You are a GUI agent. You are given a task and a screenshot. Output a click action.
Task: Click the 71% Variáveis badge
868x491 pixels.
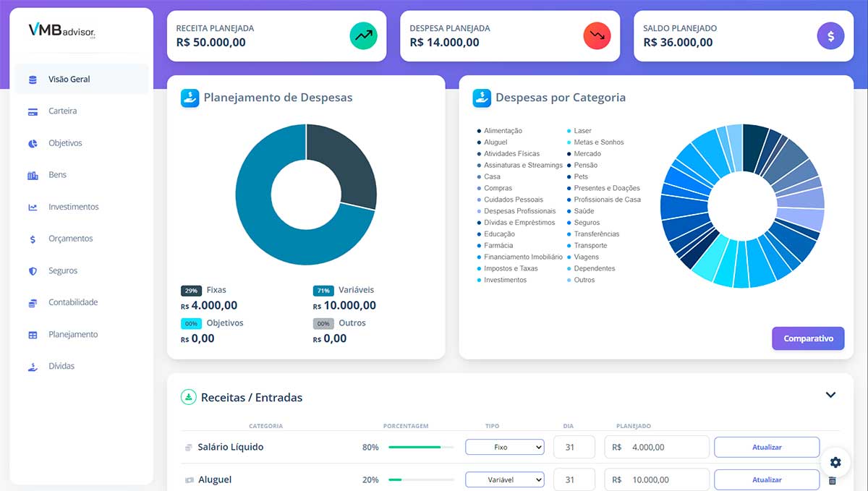(323, 291)
